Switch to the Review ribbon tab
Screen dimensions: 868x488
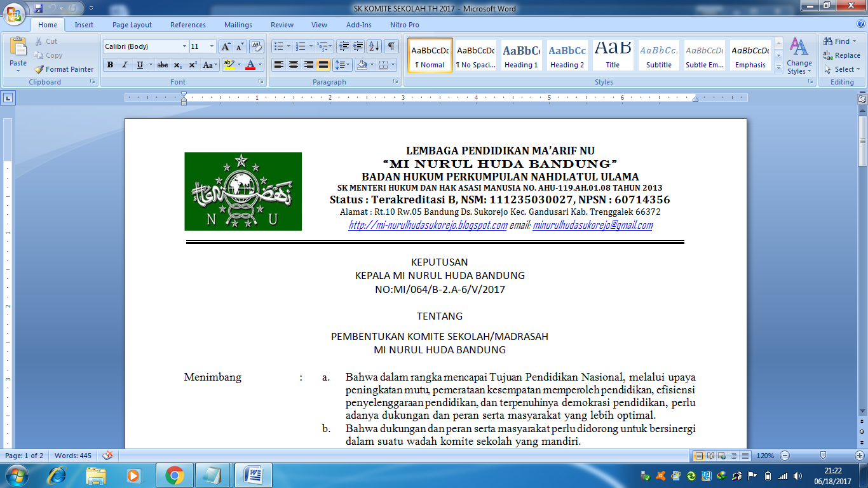281,25
